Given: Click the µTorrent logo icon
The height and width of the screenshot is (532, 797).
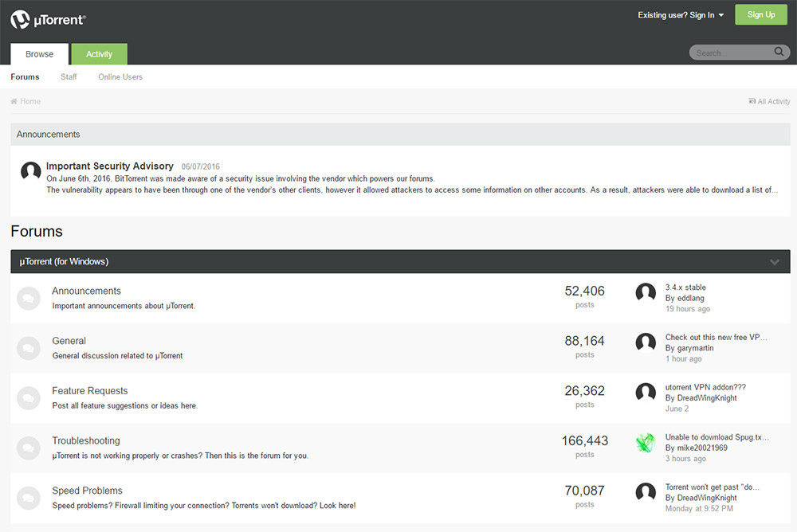Looking at the screenshot, I should [x=21, y=19].
